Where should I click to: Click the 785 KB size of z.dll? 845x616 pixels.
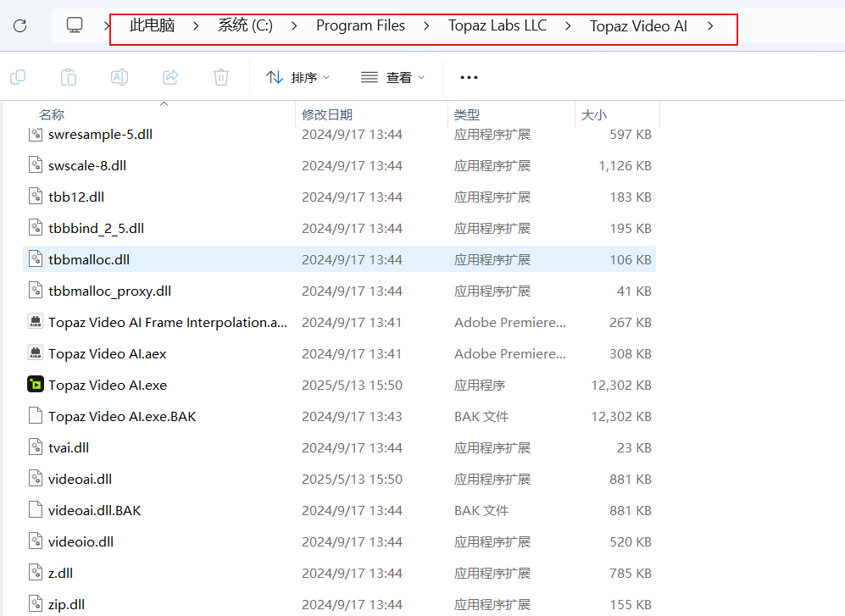coord(631,573)
